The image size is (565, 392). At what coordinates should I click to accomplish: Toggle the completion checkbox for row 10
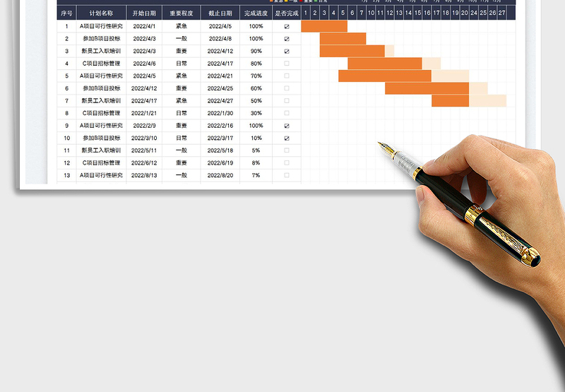tap(287, 138)
